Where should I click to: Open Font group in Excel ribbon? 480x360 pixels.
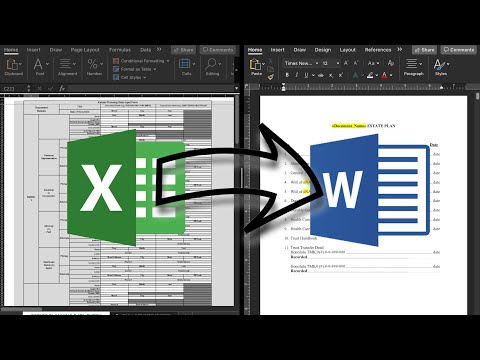coord(40,67)
